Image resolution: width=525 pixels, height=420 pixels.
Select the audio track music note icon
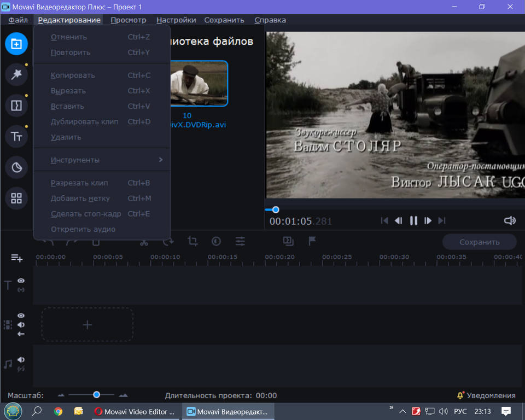pyautogui.click(x=8, y=364)
